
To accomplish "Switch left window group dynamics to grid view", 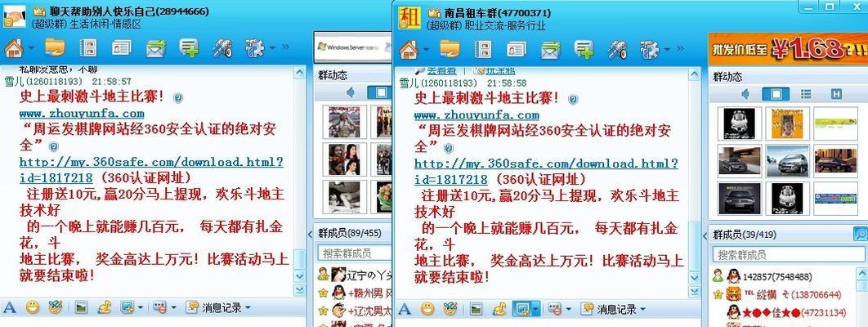I will [380, 92].
